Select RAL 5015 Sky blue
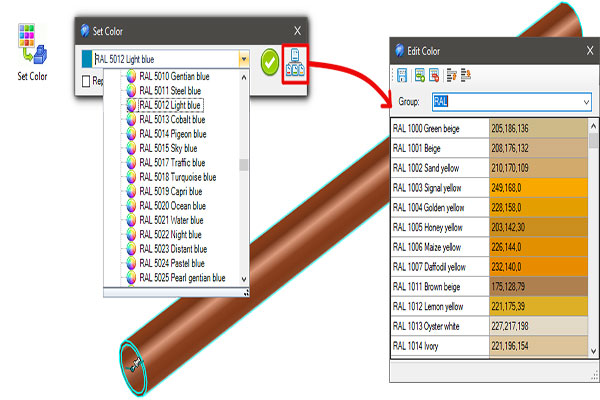Viewport: 600px width, 400px height. click(x=168, y=148)
